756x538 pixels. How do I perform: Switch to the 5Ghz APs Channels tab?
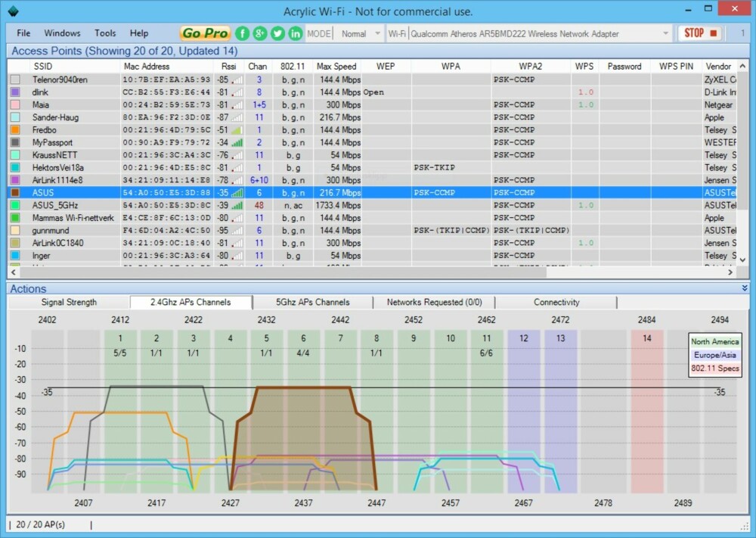[x=312, y=302]
